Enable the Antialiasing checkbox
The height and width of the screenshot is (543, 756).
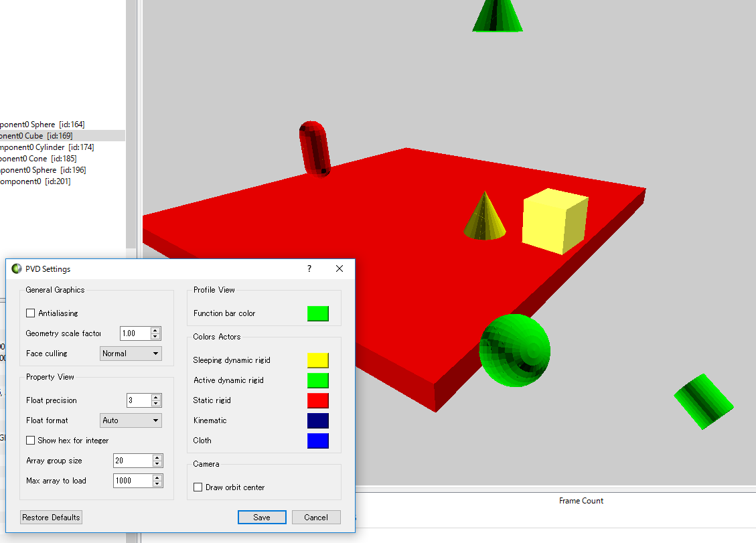[x=30, y=313]
